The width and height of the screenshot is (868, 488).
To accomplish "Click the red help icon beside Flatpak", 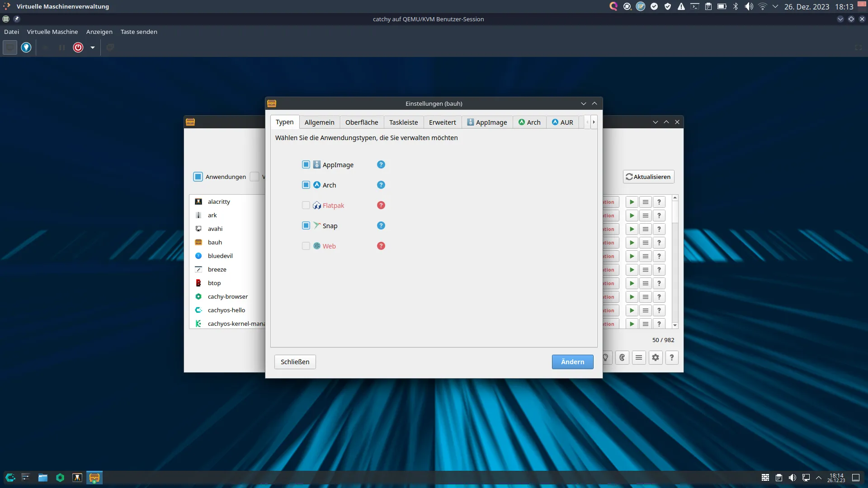I will pos(381,205).
